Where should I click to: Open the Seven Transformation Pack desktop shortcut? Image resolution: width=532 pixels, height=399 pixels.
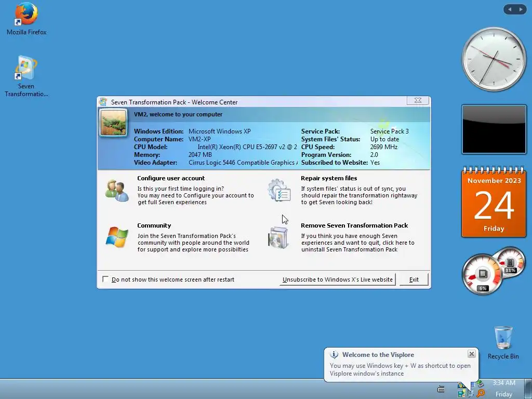(x=26, y=76)
